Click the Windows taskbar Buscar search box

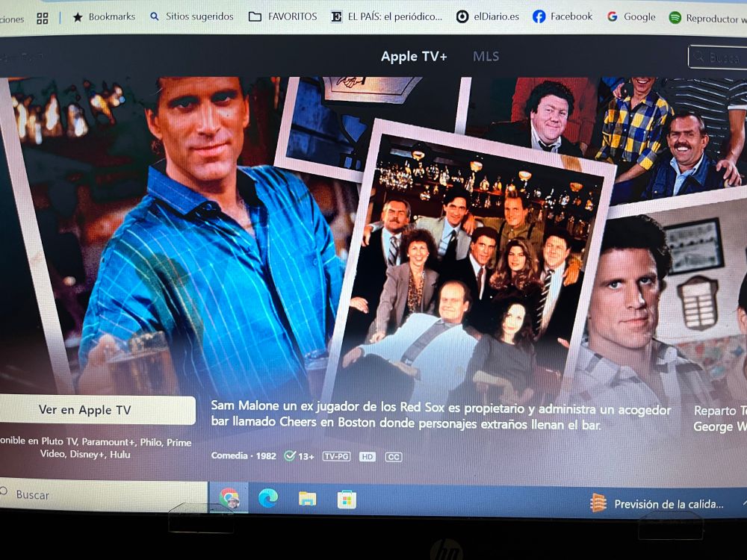click(x=103, y=495)
